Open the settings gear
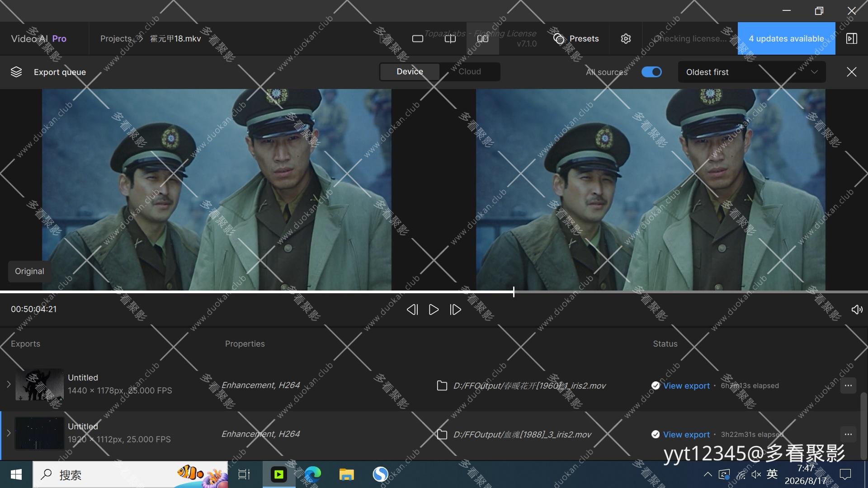This screenshot has width=868, height=488. [626, 39]
